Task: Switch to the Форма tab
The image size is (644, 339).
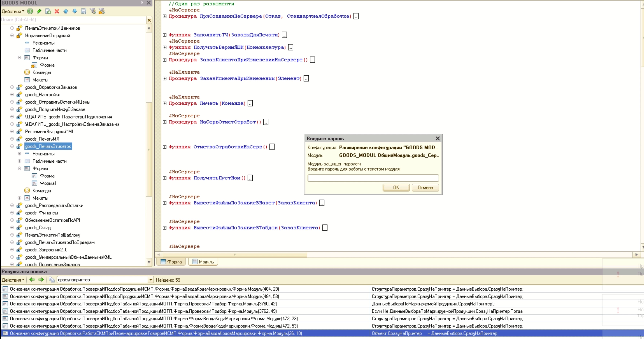Action: (171, 262)
